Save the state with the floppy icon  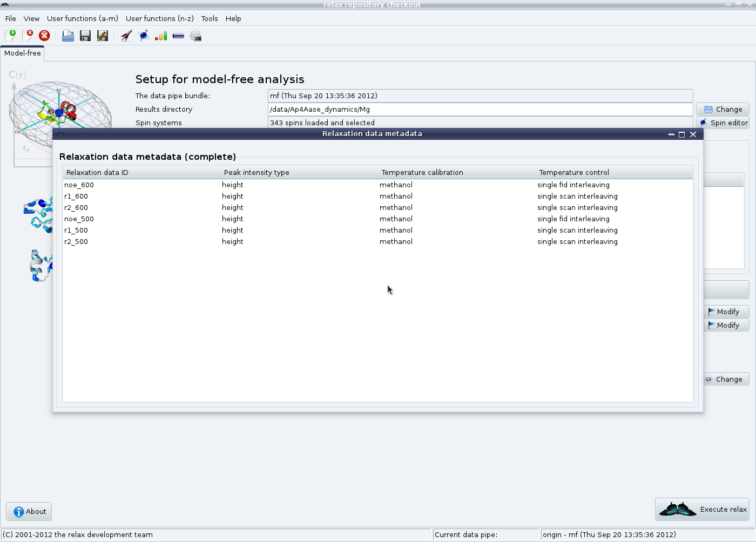coord(85,36)
